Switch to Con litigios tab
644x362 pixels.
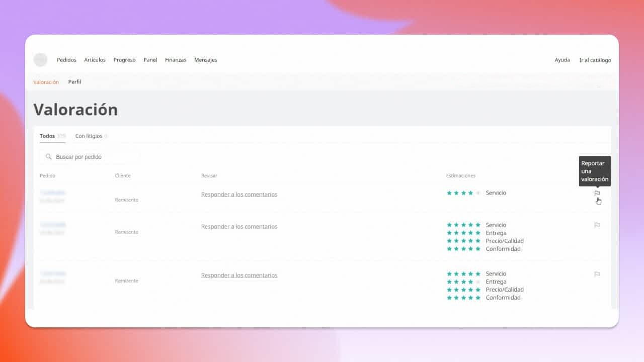point(89,136)
